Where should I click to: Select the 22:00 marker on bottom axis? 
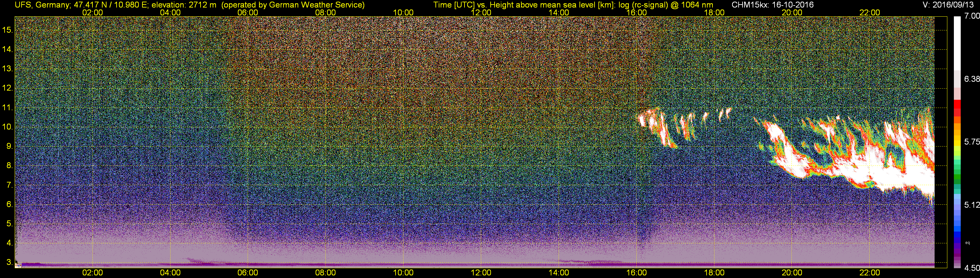(870, 273)
